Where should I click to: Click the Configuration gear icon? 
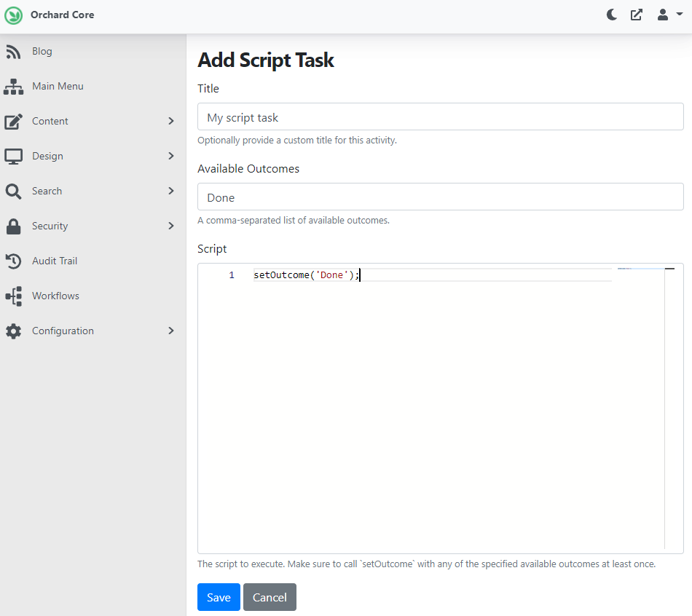coord(13,331)
